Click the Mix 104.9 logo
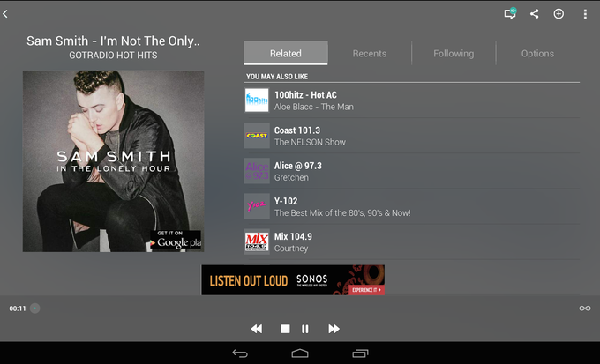 pyautogui.click(x=257, y=241)
